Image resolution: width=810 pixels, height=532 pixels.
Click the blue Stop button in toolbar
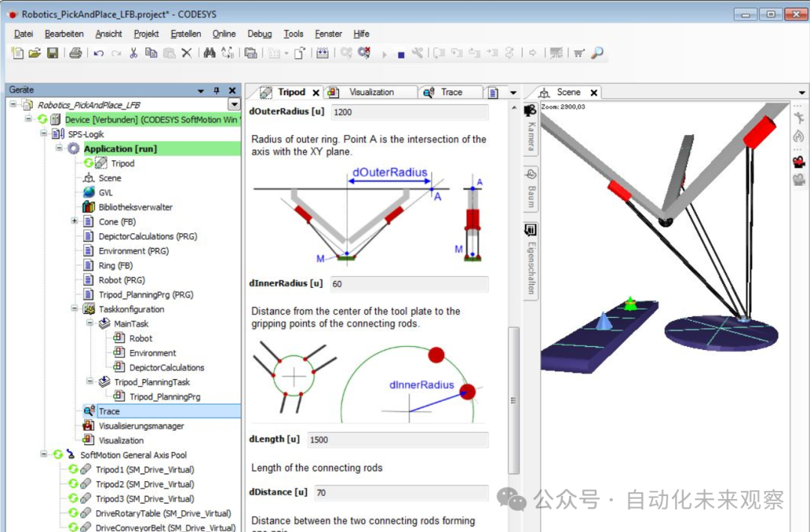coord(401,54)
